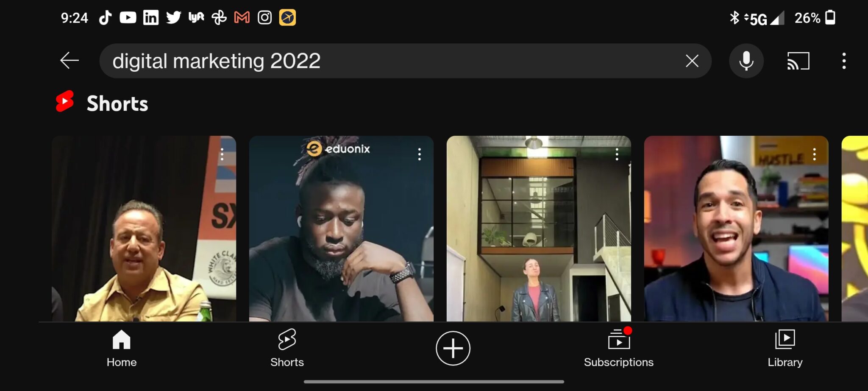Image resolution: width=868 pixels, height=391 pixels.
Task: Switch to the Shorts tab
Action: click(x=287, y=349)
